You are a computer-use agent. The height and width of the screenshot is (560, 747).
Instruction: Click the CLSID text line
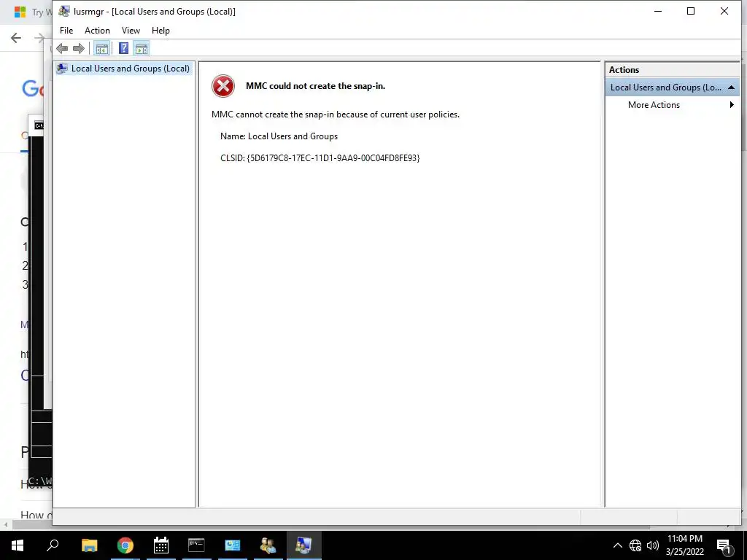tap(320, 158)
